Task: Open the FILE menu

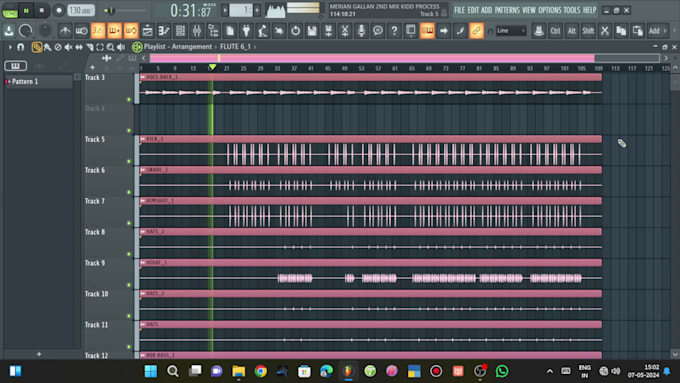Action: pos(459,10)
